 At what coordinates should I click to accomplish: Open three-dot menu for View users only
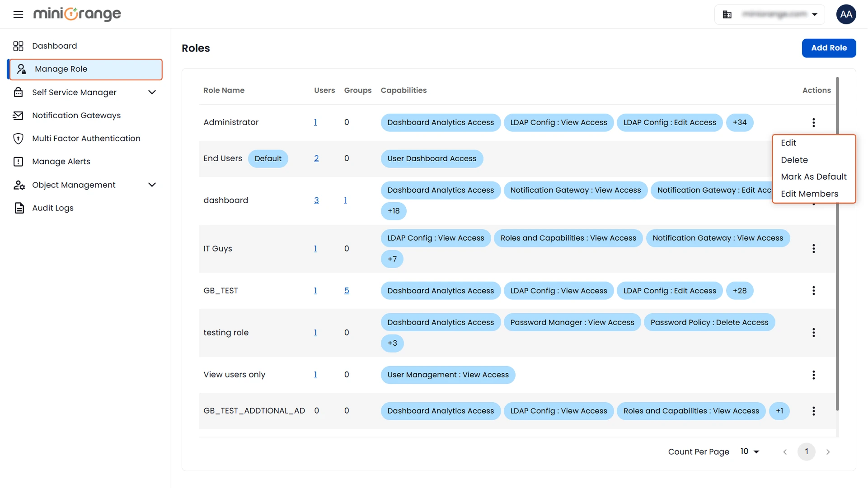click(x=813, y=375)
